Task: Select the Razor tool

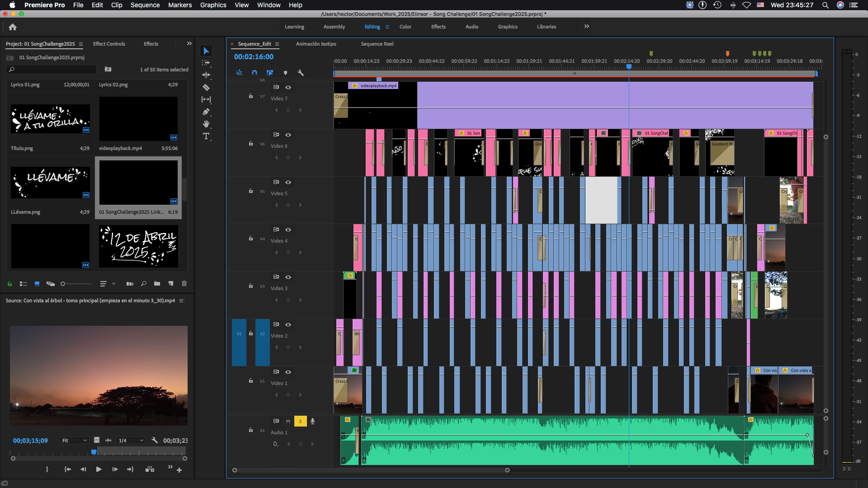Action: click(x=206, y=87)
